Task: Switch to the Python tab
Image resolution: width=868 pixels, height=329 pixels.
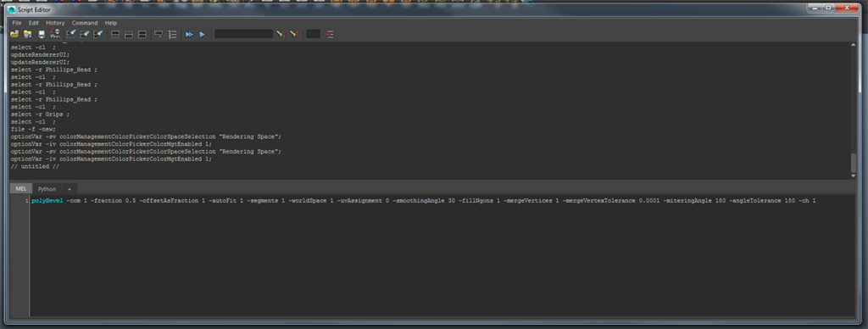Action: pos(47,189)
